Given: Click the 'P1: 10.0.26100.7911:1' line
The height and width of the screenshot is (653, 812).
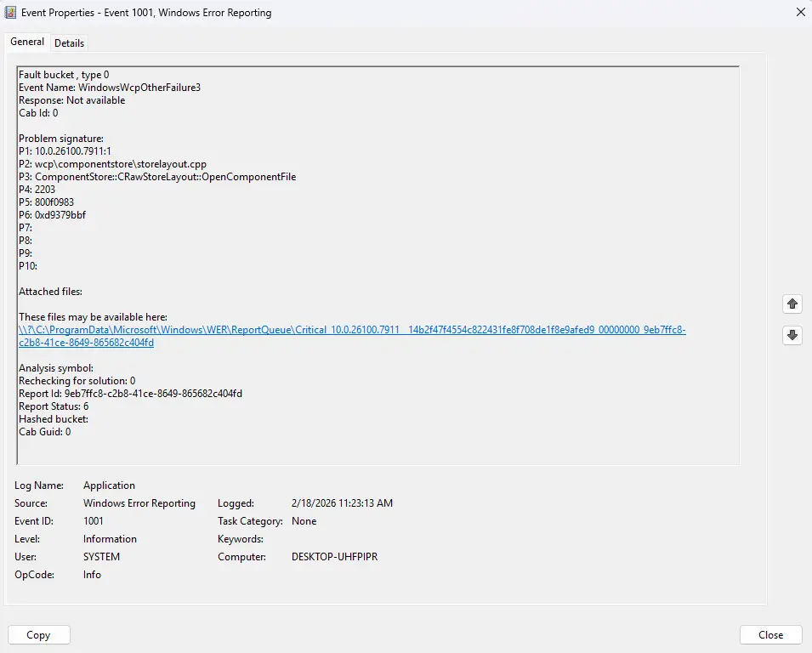Looking at the screenshot, I should coord(65,151).
